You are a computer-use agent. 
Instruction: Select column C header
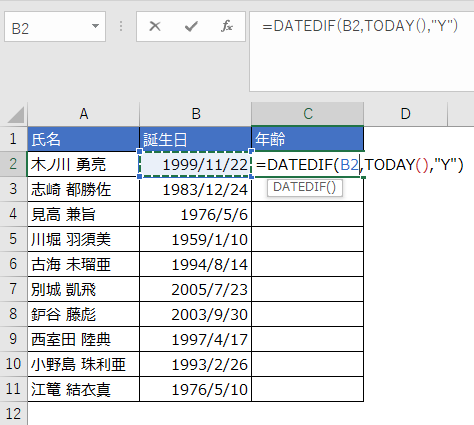[308, 114]
